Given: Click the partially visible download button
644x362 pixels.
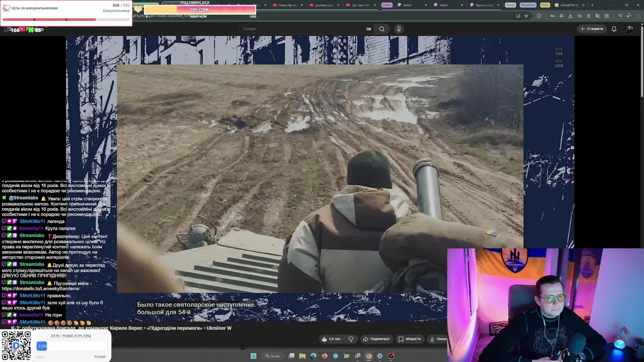Looking at the screenshot, I should pyautogui.click(x=437, y=339).
